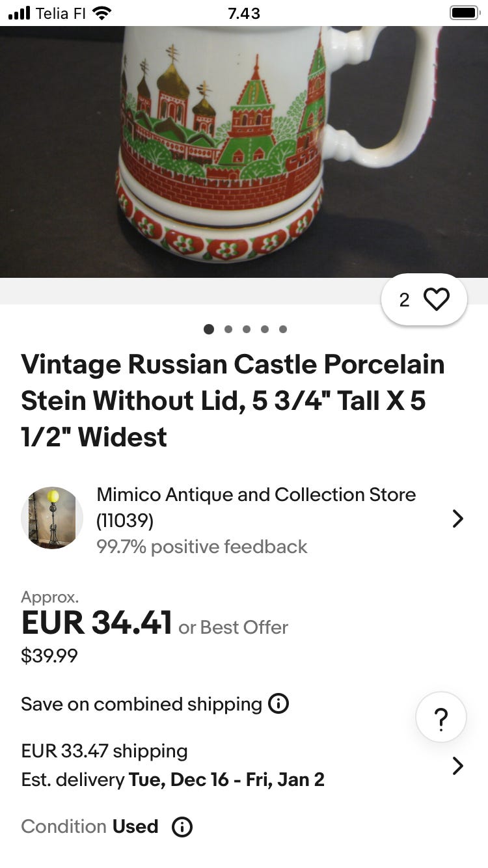The width and height of the screenshot is (488, 868).
Task: Open the 99.7% positive feedback link
Action: tap(202, 547)
